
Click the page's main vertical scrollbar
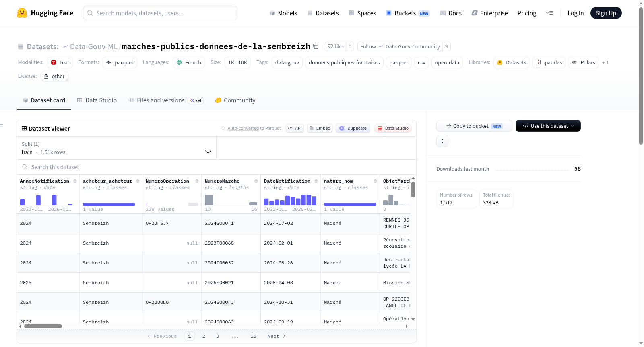coord(641,76)
